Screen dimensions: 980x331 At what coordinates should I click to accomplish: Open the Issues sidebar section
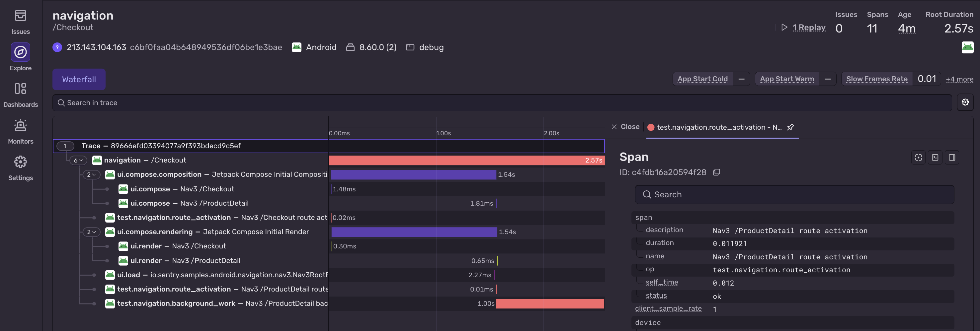click(x=21, y=22)
